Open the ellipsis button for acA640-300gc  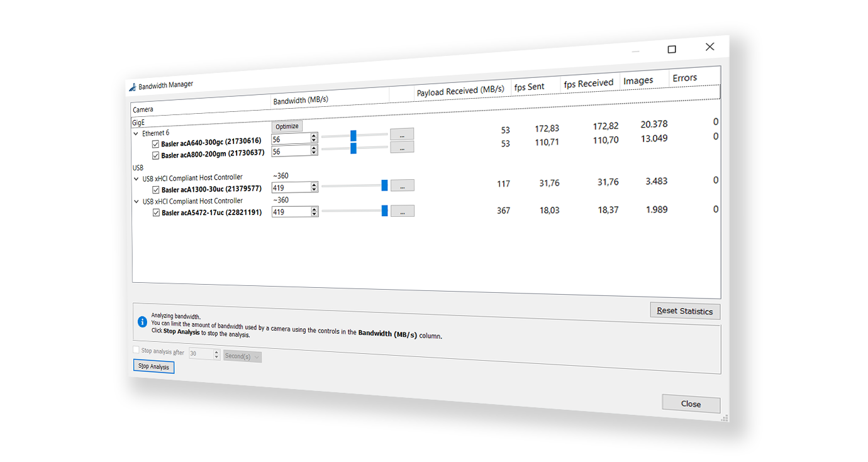point(402,135)
